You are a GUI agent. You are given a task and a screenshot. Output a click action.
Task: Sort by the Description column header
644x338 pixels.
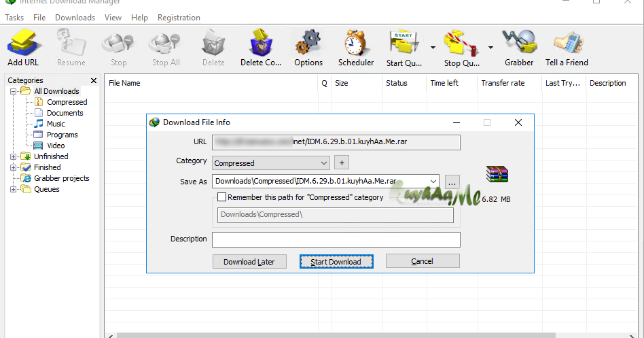tap(612, 83)
